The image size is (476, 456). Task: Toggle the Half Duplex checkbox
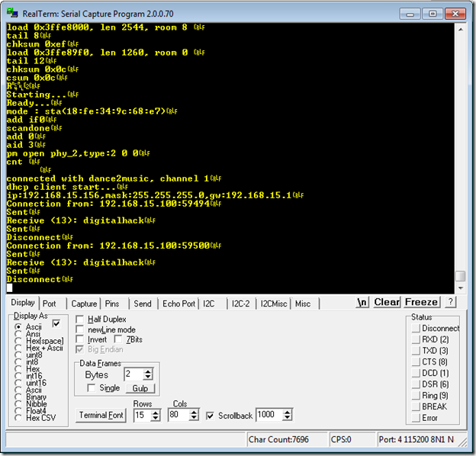[x=80, y=320]
